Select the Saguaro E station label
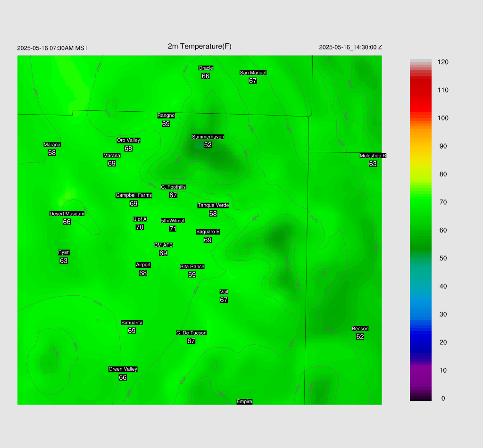The image size is (483, 448). coord(208,232)
